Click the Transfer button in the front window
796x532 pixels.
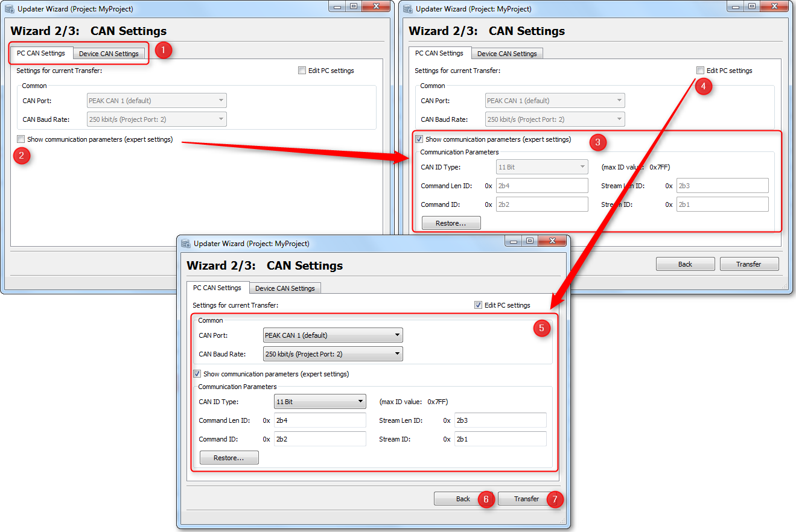[x=526, y=499]
